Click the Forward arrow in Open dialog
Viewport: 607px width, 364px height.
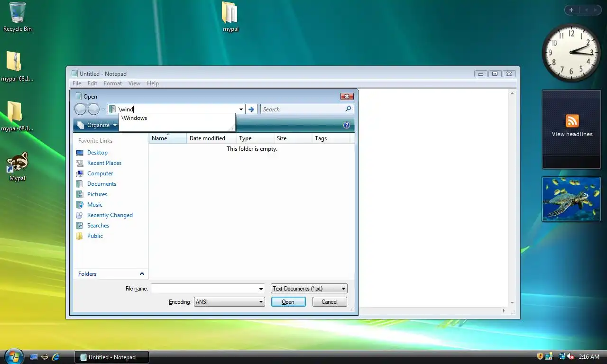pyautogui.click(x=93, y=109)
